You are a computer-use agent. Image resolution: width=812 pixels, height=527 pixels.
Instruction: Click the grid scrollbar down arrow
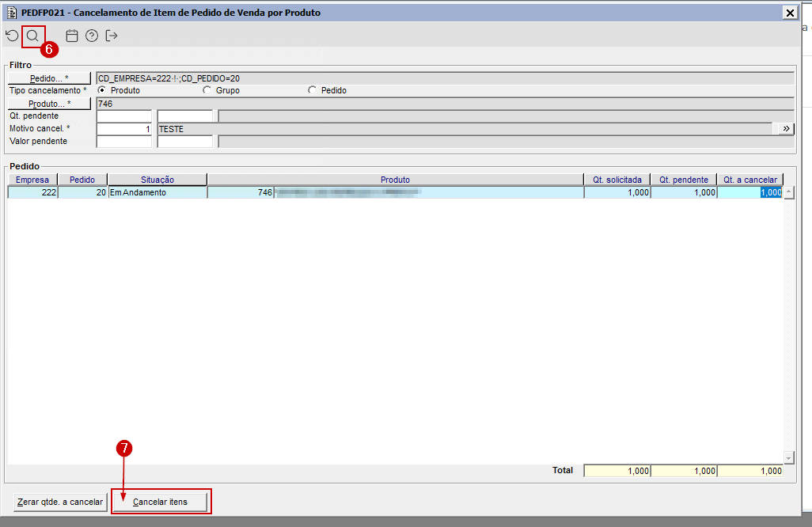[789, 457]
